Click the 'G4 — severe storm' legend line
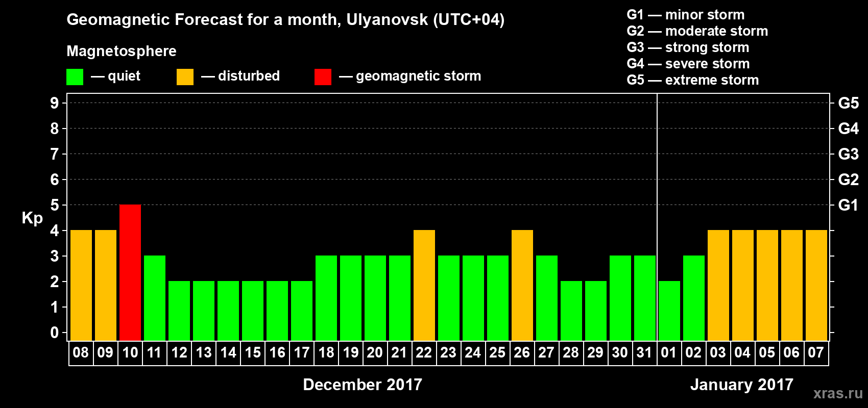 (688, 64)
